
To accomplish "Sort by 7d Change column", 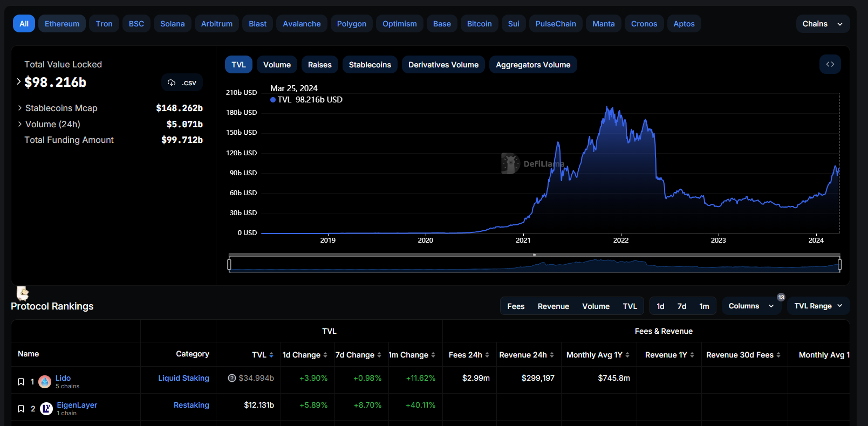I will click(x=358, y=355).
